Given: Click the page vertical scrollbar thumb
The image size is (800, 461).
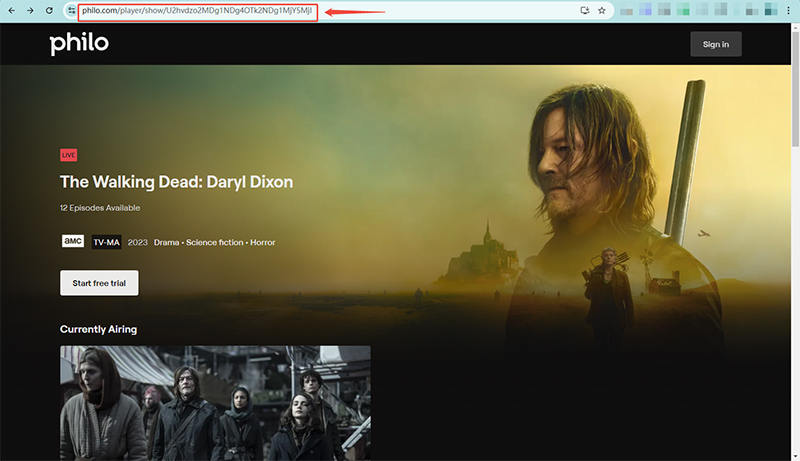Looking at the screenshot, I should [x=795, y=87].
